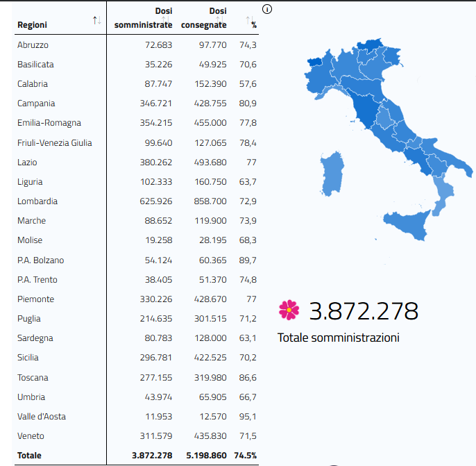Click the info icon above the map

267,10
